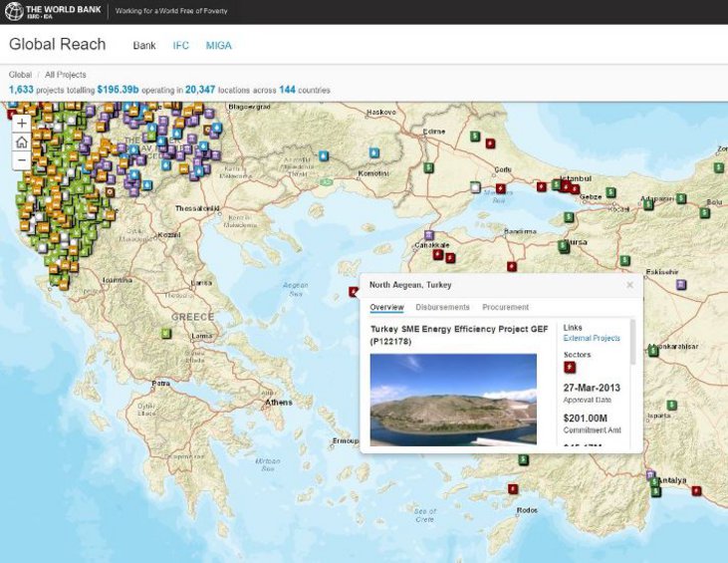Image resolution: width=728 pixels, height=563 pixels.
Task: Click the red energy sector icon in popup
Action: (570, 368)
